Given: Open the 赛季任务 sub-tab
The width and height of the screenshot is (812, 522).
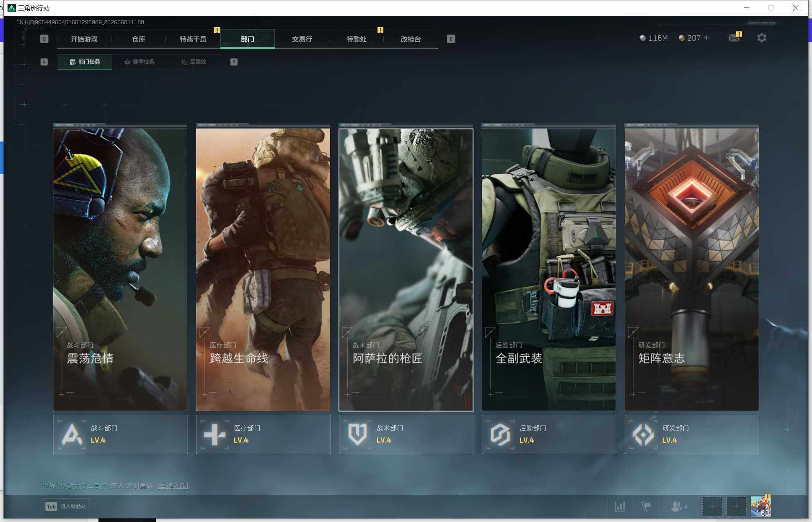Looking at the screenshot, I should pos(139,62).
